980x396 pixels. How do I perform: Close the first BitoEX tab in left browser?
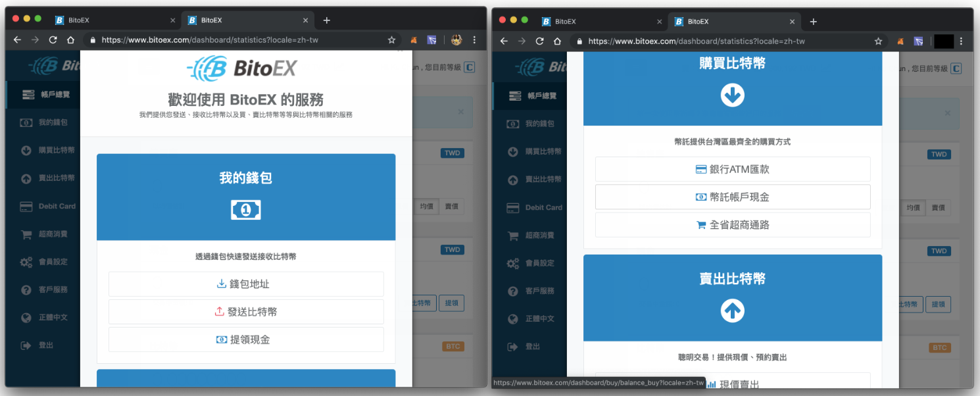tap(172, 20)
